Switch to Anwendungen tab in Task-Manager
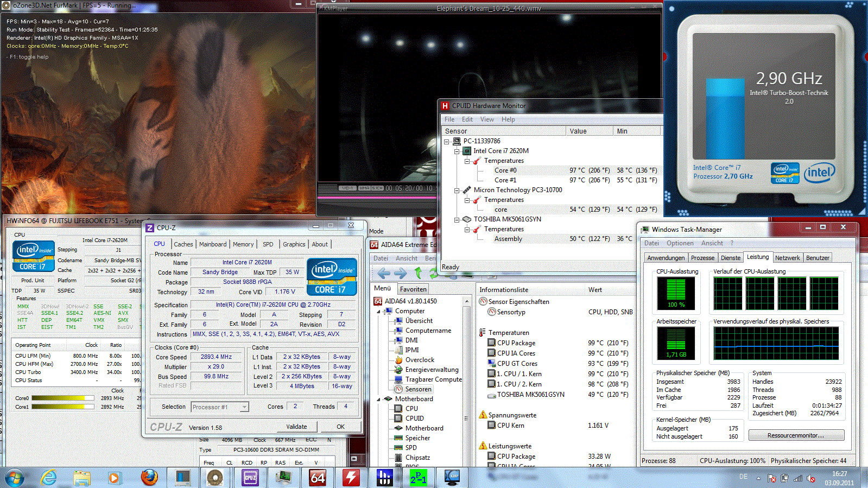Screen dimensions: 868x488 point(666,258)
